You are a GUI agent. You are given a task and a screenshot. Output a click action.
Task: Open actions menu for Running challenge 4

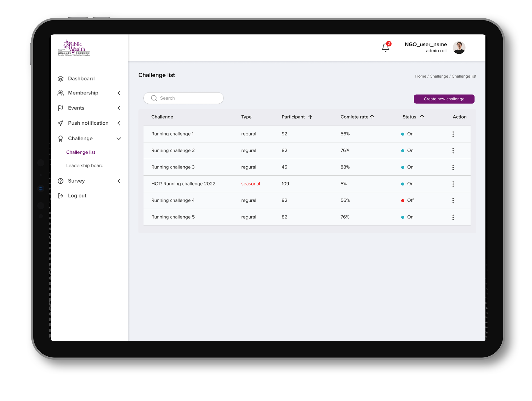(453, 201)
